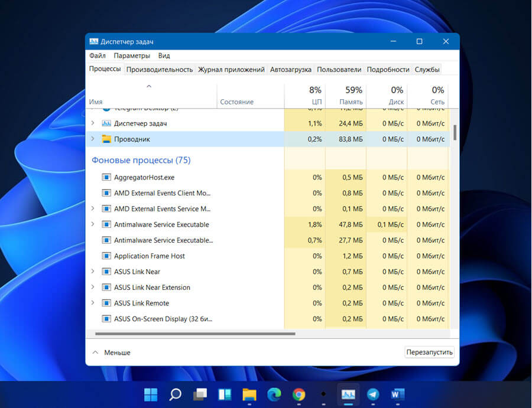Collapse details with the Меньше chevron
This screenshot has width=532, height=408.
pos(95,352)
